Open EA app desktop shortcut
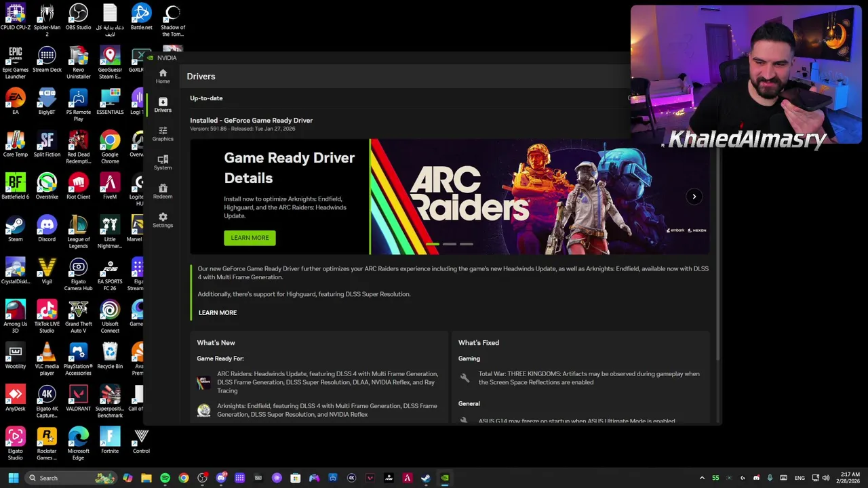Image resolution: width=868 pixels, height=488 pixels. click(15, 102)
